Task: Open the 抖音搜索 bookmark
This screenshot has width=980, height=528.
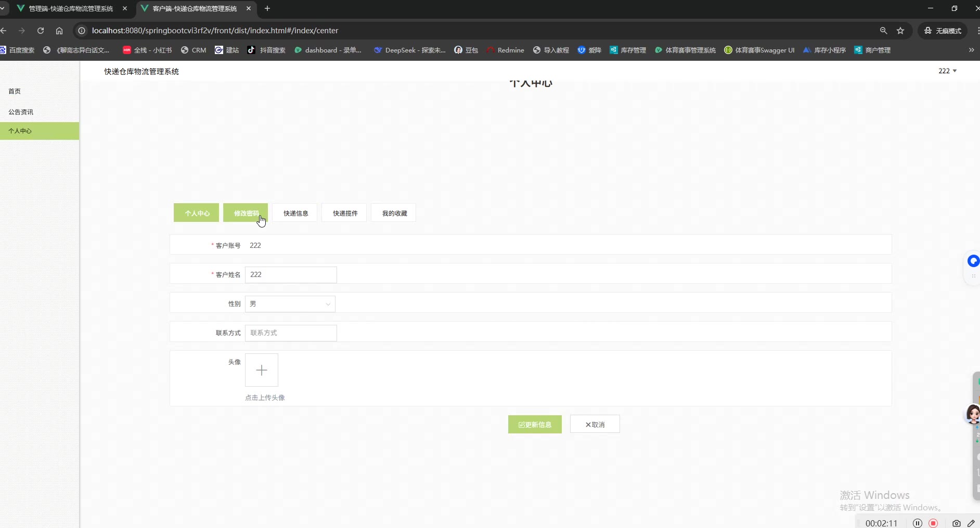Action: pyautogui.click(x=266, y=50)
